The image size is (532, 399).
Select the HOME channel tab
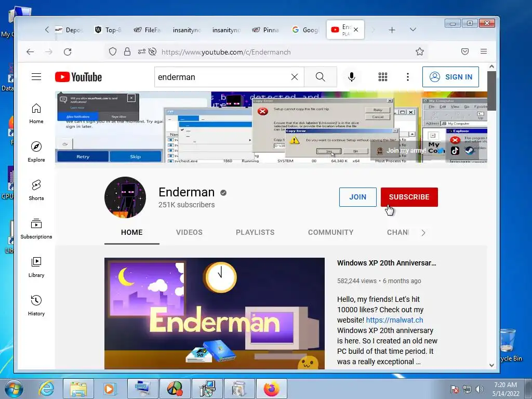(131, 232)
